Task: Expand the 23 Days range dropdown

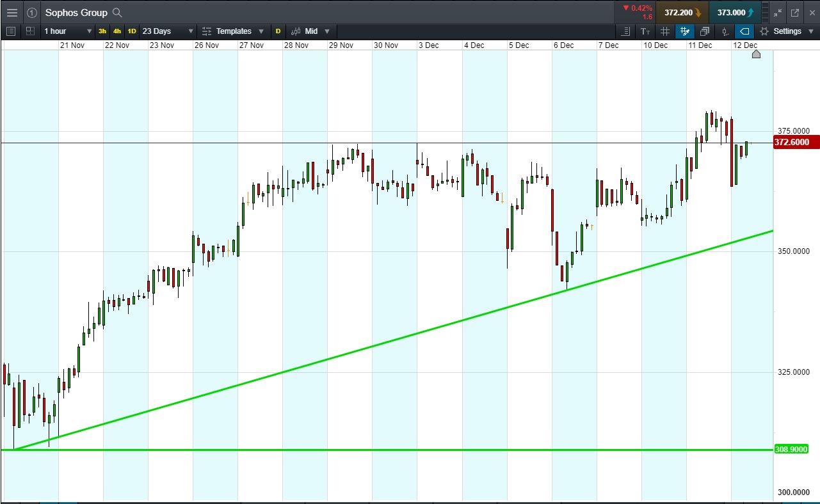Action: (168, 31)
